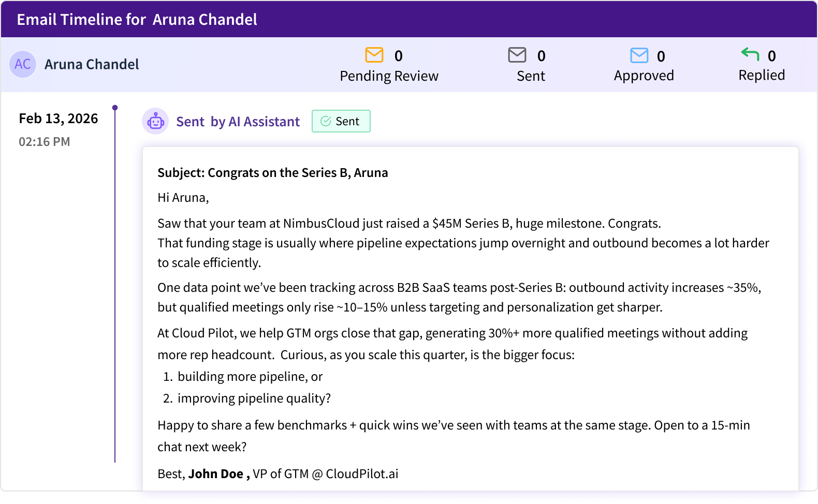Click the 'At Cloud Pilot, we help GTM orgs' line
This screenshot has width=818, height=504.
(452, 333)
